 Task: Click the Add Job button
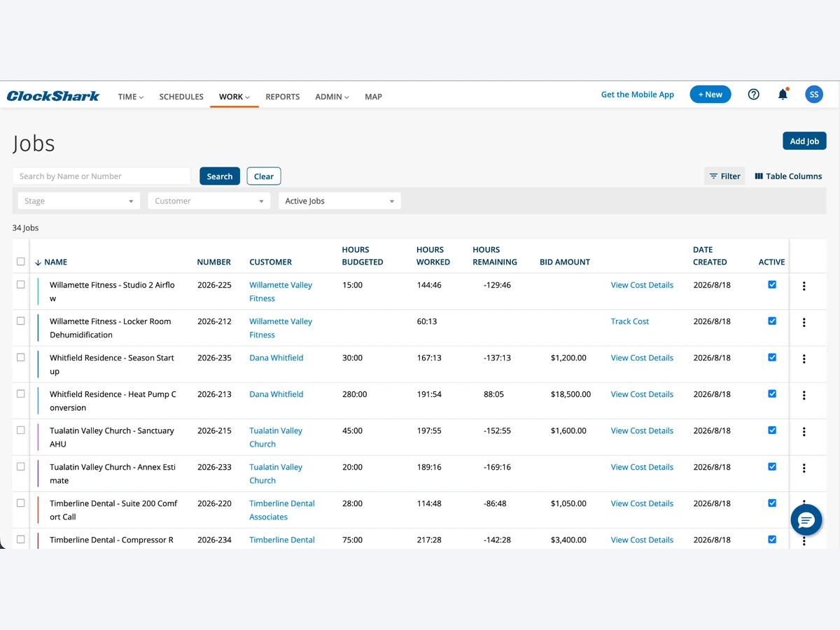click(x=804, y=141)
